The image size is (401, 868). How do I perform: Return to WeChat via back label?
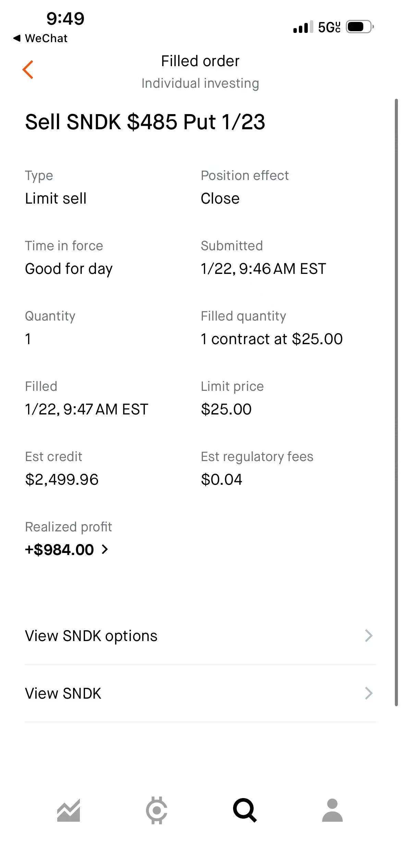click(40, 38)
